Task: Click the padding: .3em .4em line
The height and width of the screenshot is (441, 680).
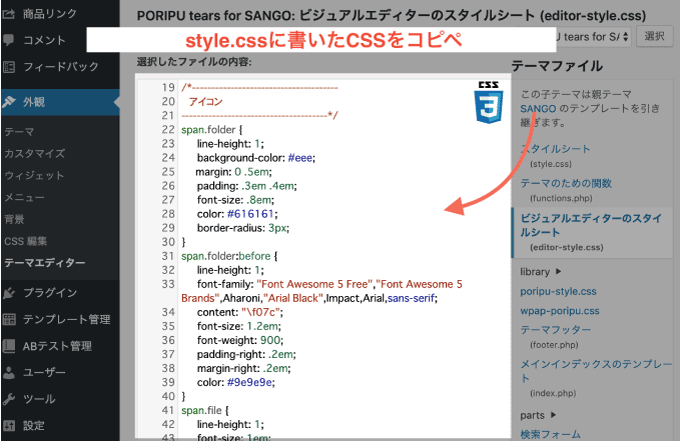Action: (x=247, y=186)
